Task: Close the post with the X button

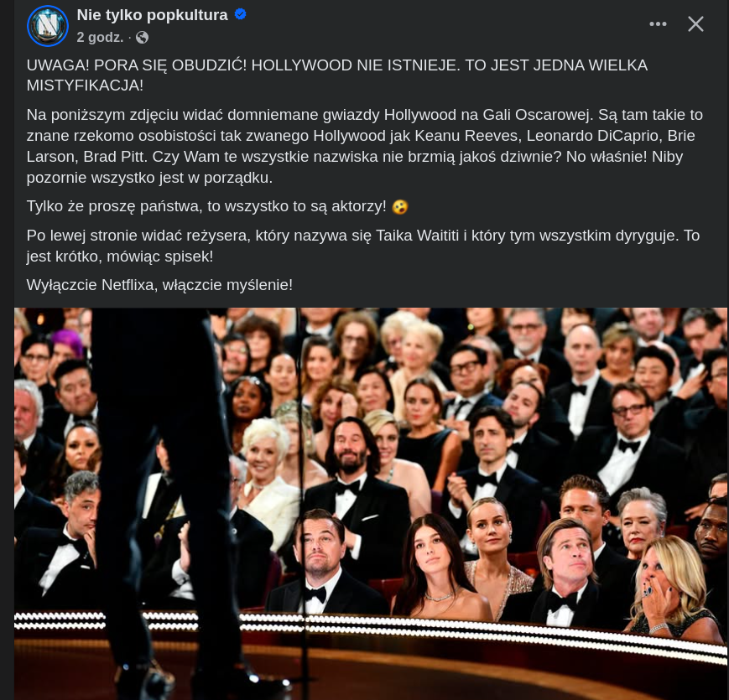Action: [695, 23]
